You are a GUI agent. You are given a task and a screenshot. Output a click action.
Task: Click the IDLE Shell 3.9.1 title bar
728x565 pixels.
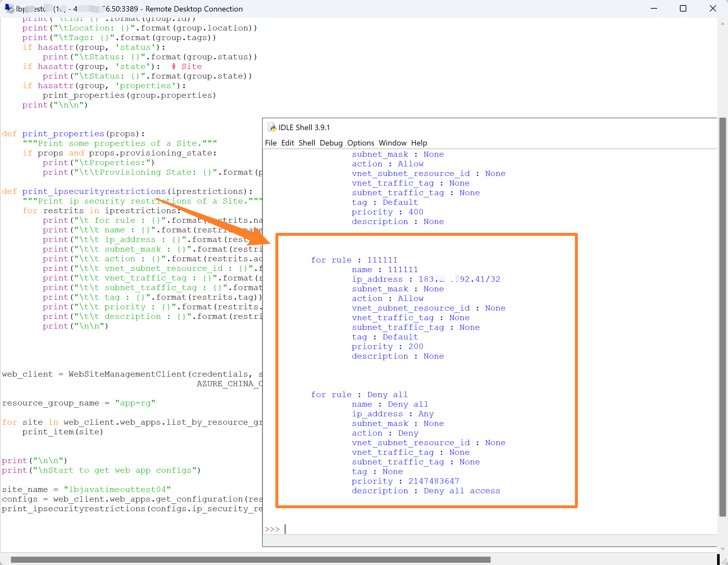[x=467, y=127]
